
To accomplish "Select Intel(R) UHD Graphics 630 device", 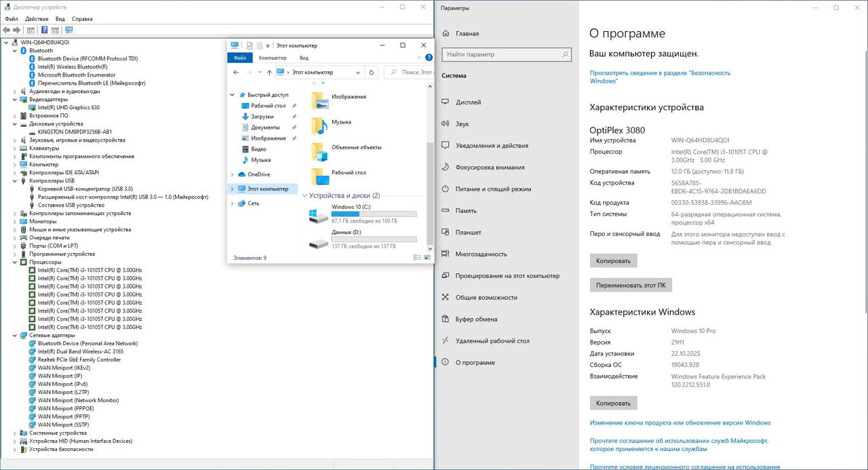I will click(x=68, y=108).
